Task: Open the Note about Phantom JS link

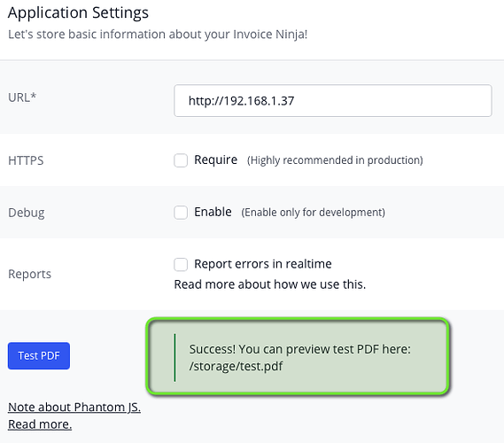Action: click(x=74, y=408)
